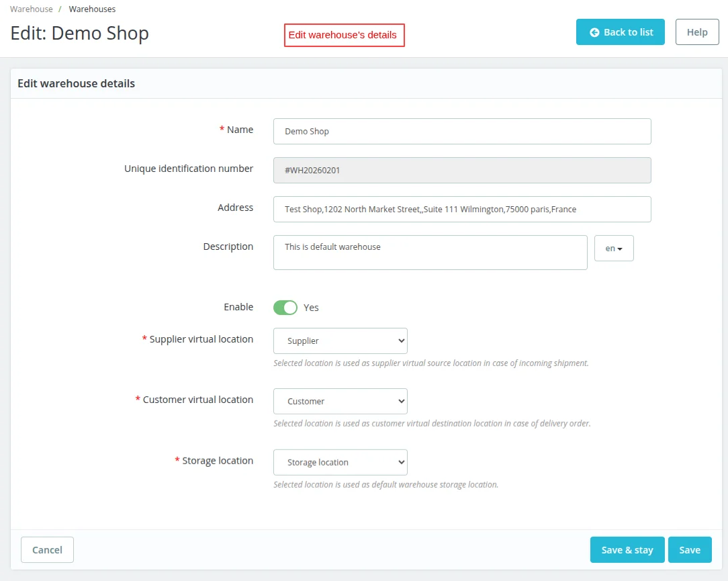728x581 pixels.
Task: Focus the Name input field
Action: 462,132
